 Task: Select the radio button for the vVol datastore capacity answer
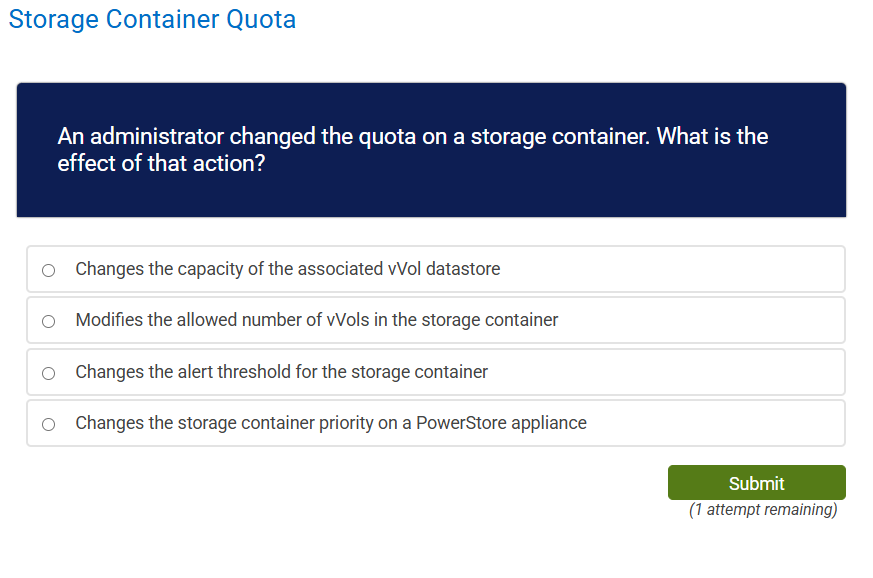click(47, 269)
